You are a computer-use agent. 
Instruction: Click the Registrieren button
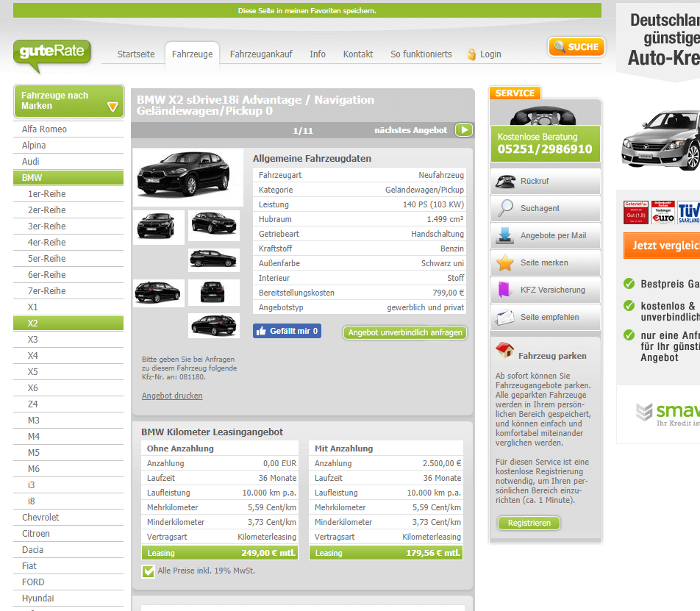point(529,523)
